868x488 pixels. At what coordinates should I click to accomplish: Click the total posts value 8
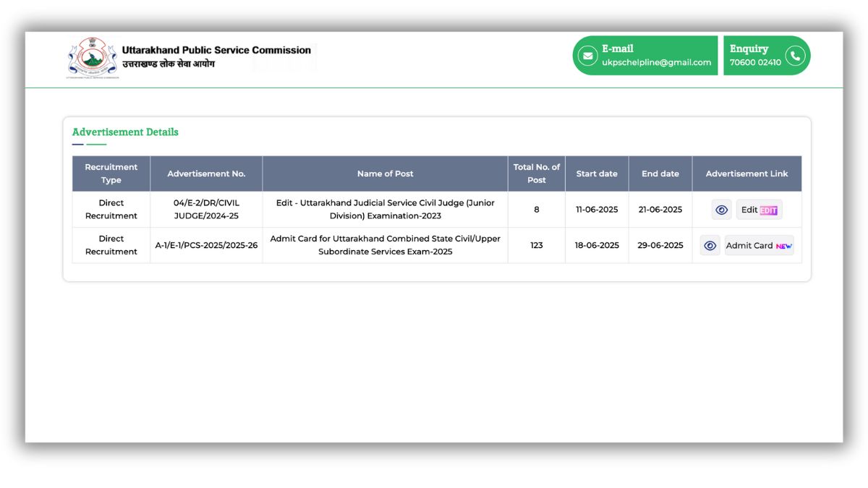537,210
